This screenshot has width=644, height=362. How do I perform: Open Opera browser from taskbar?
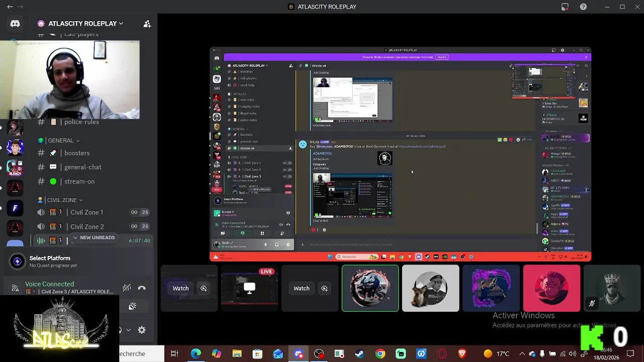pos(442,354)
